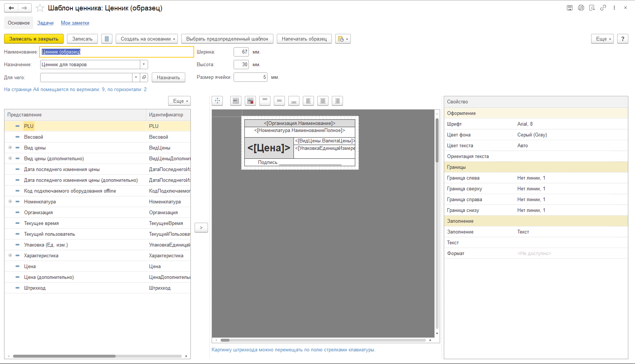This screenshot has width=635, height=364.
Task: Open the Мои заметки tab
Action: (x=75, y=23)
